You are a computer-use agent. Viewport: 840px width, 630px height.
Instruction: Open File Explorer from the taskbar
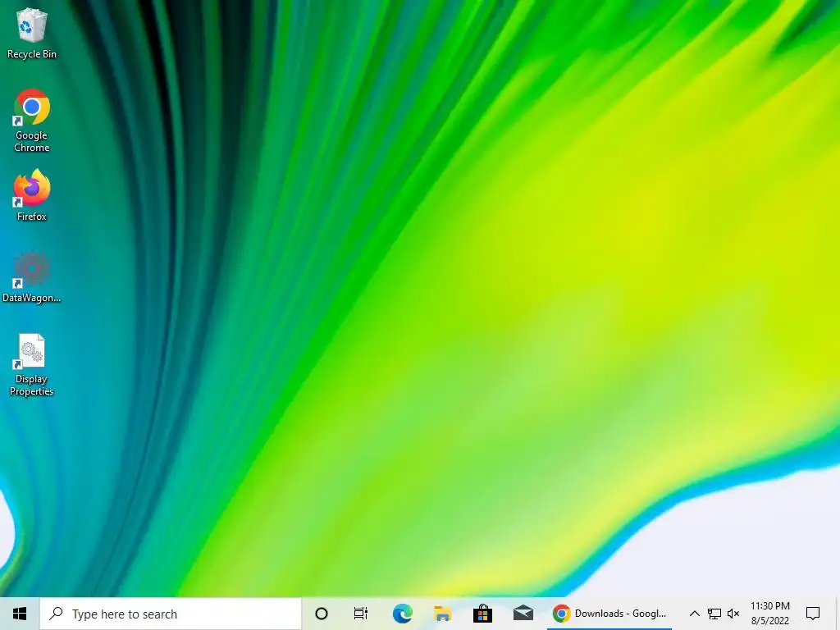click(442, 614)
